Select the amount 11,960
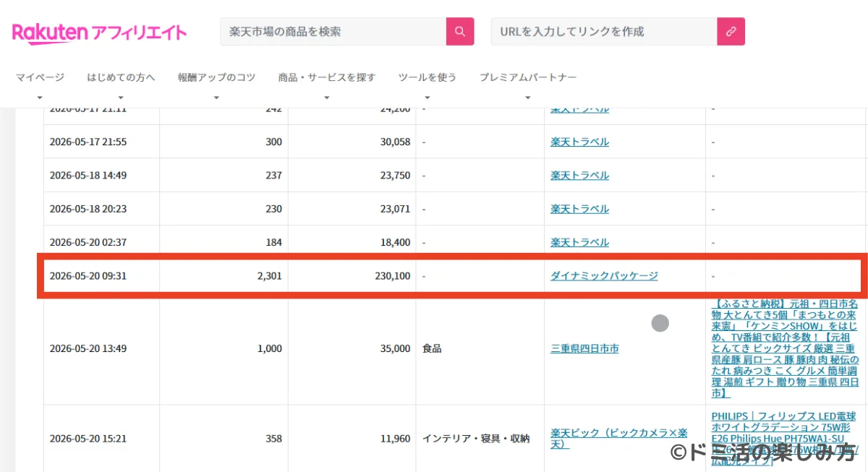868x472 pixels. (x=395, y=438)
